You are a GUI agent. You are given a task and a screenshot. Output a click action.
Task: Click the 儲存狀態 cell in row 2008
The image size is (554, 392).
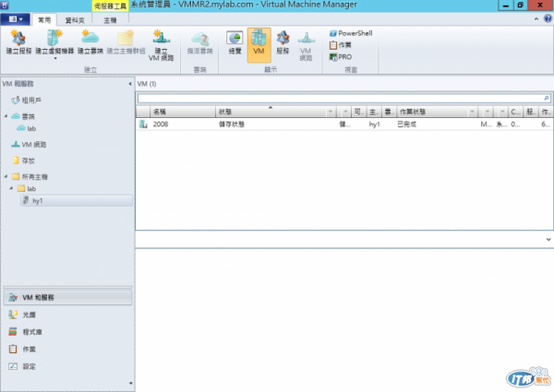click(232, 125)
